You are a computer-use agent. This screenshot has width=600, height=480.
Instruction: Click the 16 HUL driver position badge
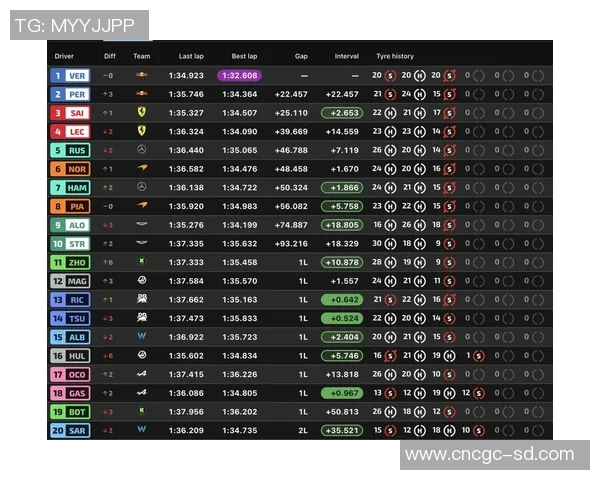click(x=70, y=356)
